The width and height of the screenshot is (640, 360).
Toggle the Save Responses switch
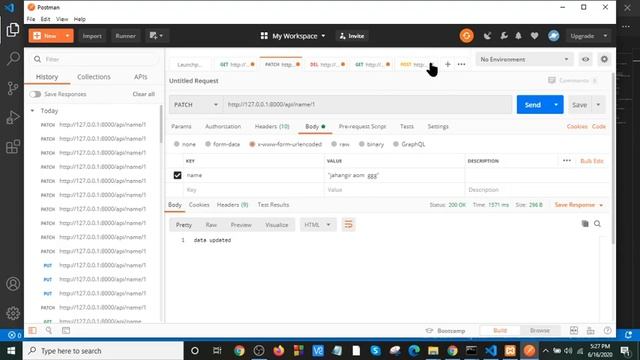point(35,94)
